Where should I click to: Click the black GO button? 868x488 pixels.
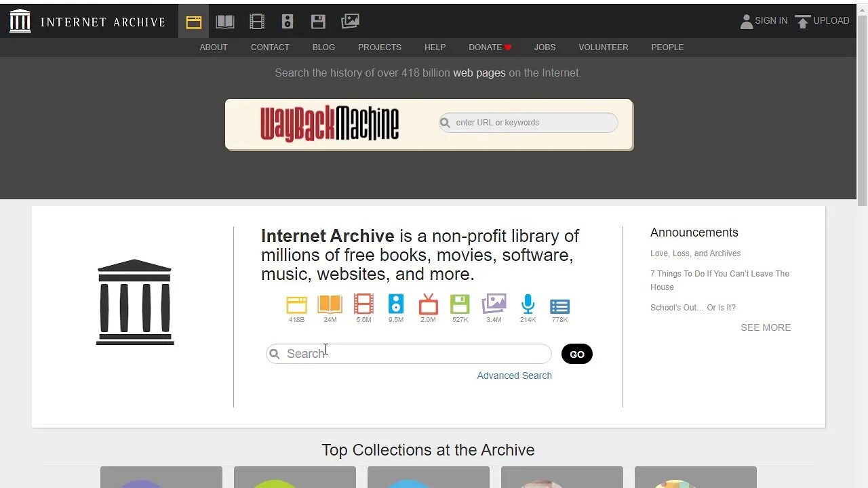(x=577, y=354)
